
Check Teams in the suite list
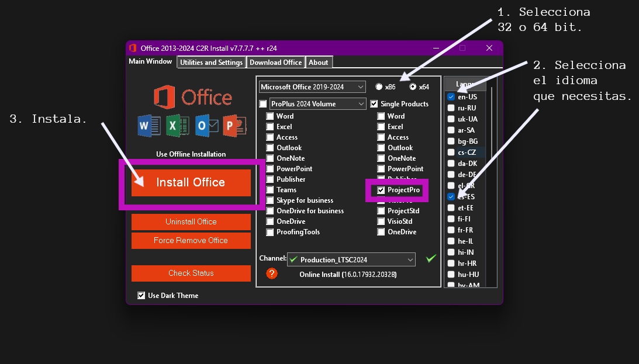coord(270,190)
